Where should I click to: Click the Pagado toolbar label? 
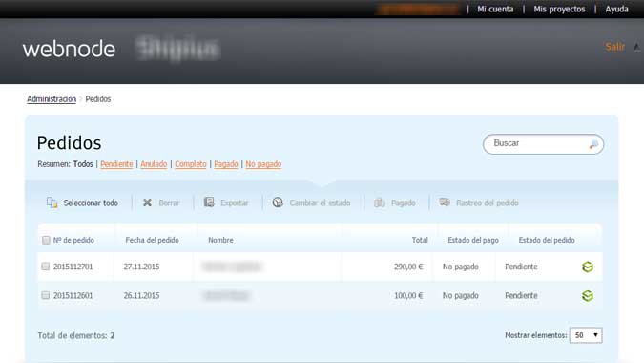404,203
